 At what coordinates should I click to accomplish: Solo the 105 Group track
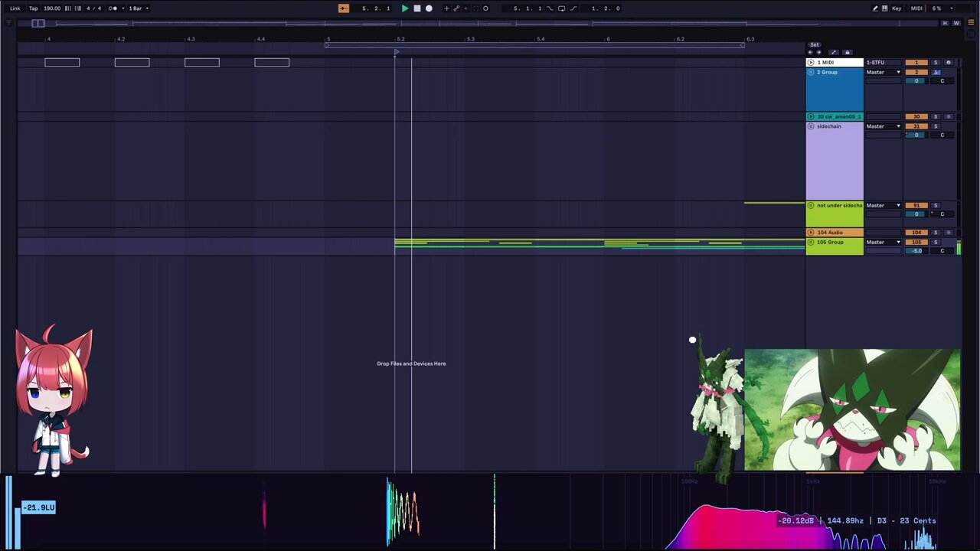(x=936, y=242)
